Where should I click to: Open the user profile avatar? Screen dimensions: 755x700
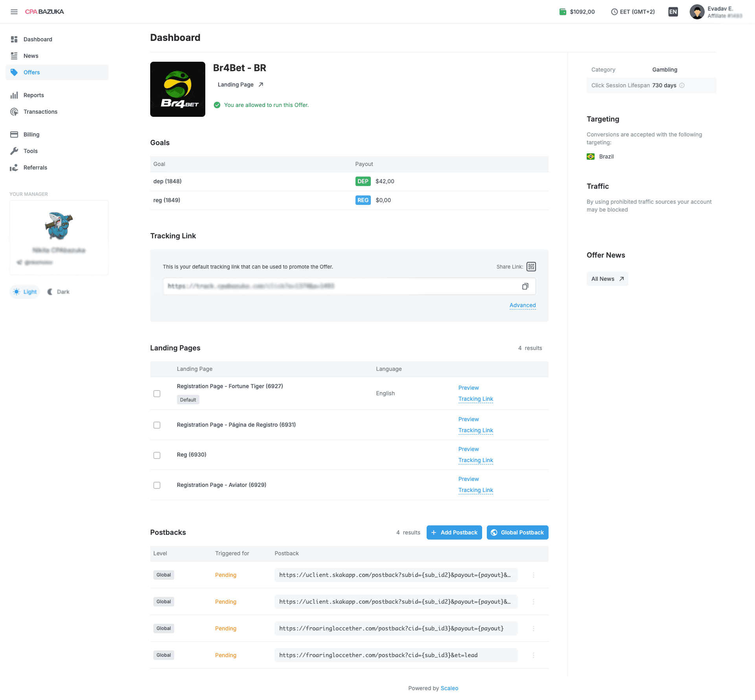pos(697,12)
